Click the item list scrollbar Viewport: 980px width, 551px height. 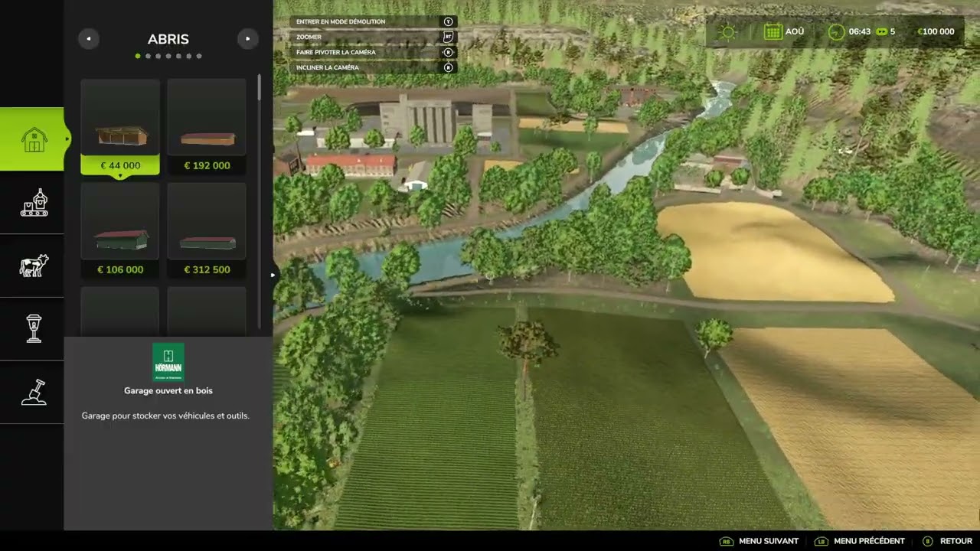point(260,88)
